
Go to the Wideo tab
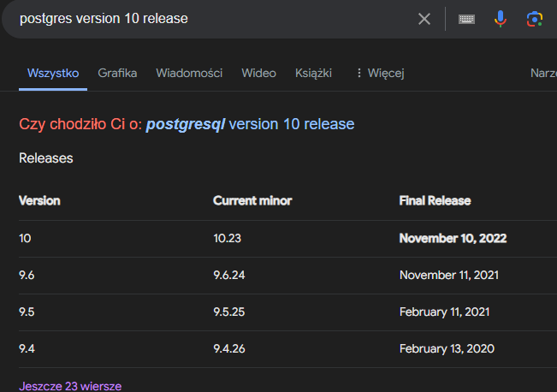[258, 74]
